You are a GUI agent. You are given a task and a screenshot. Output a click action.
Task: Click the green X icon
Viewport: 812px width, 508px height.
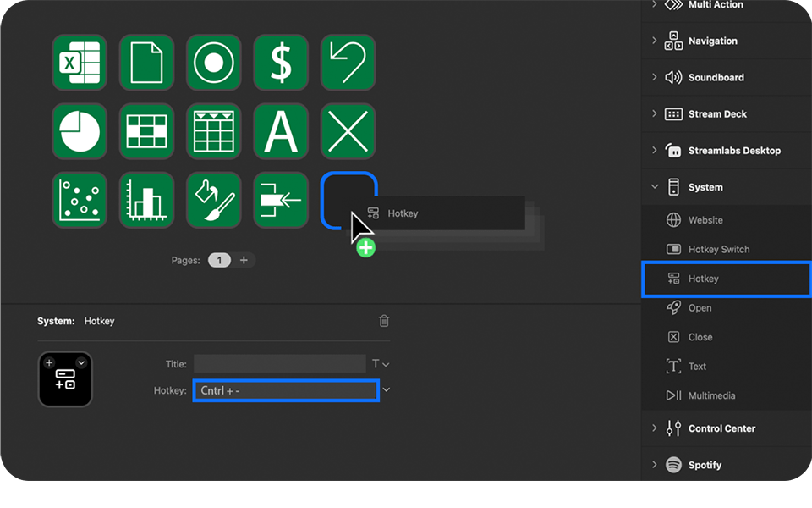pyautogui.click(x=348, y=131)
